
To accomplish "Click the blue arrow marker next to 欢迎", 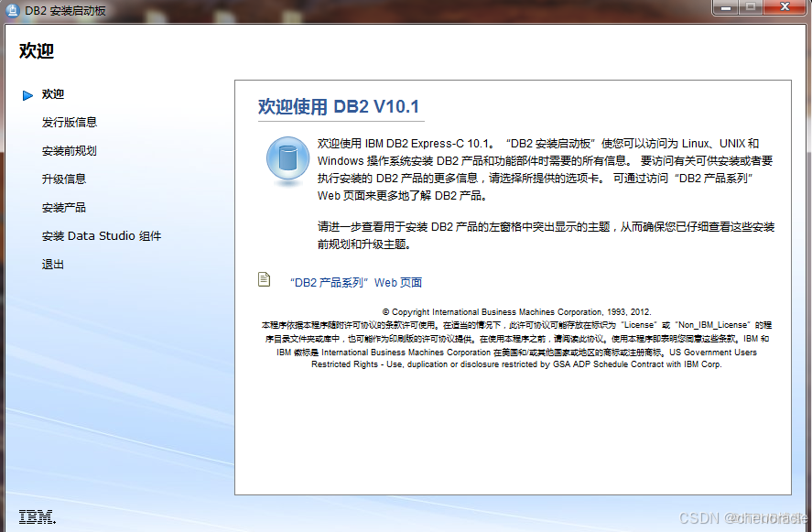I will 27,95.
